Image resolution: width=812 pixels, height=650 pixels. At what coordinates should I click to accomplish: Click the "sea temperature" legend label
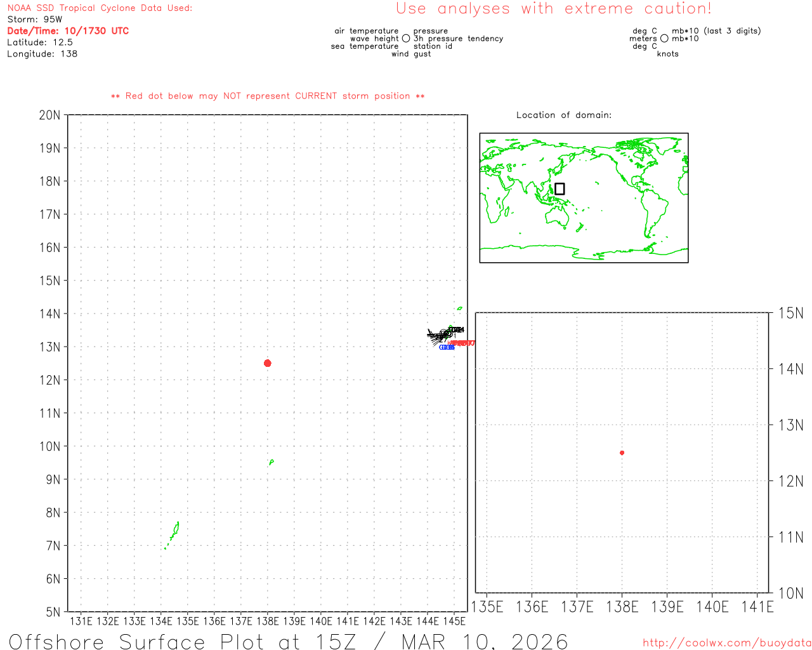pos(365,46)
